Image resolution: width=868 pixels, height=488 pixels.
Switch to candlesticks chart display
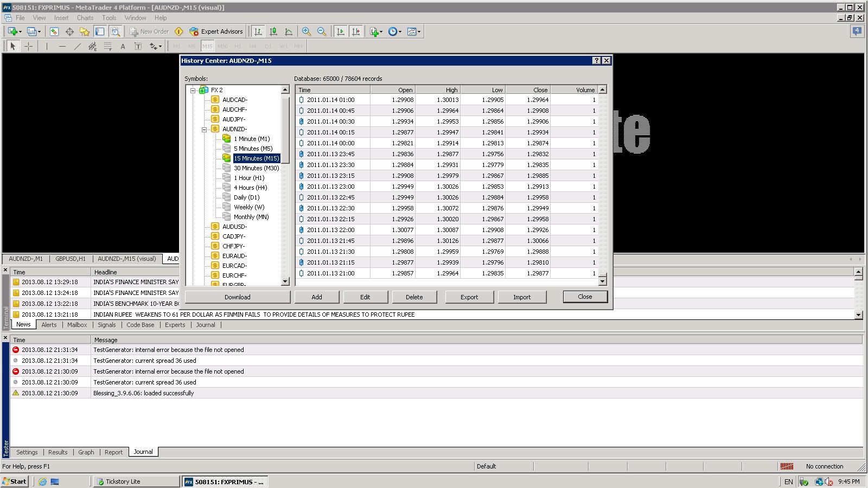273,31
